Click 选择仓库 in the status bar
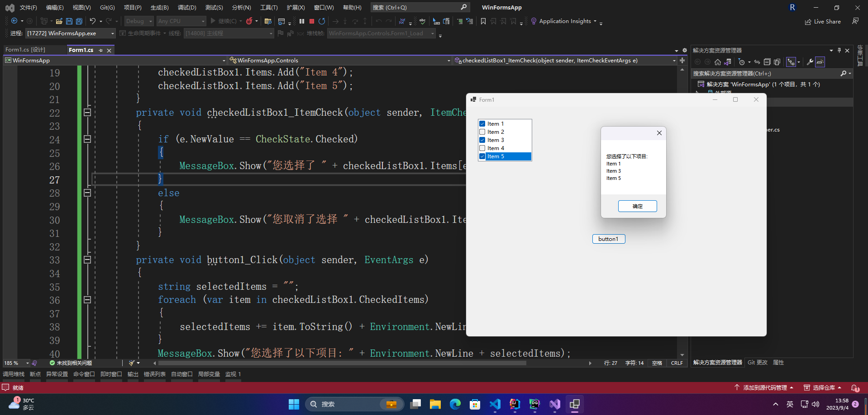868x415 pixels. click(x=822, y=388)
